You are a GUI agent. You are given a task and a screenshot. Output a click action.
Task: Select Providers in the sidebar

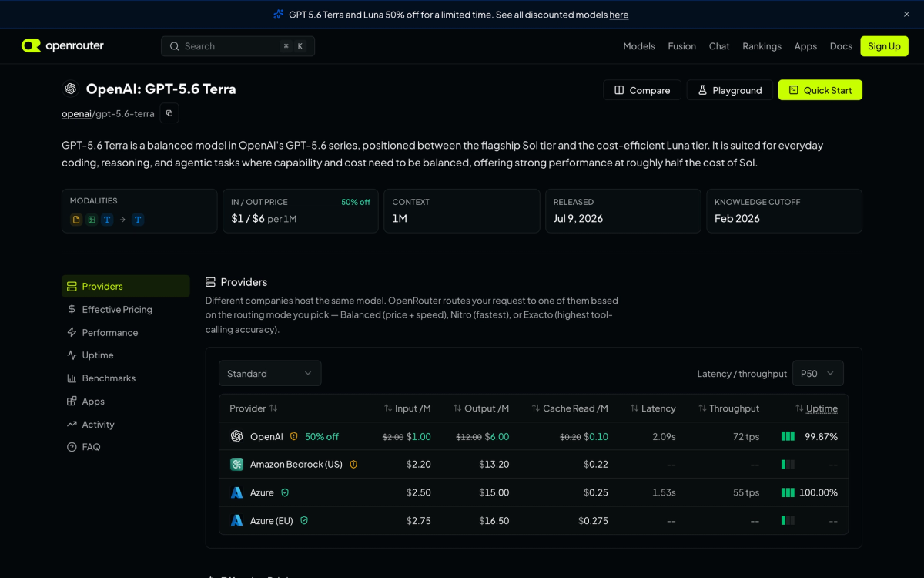126,286
